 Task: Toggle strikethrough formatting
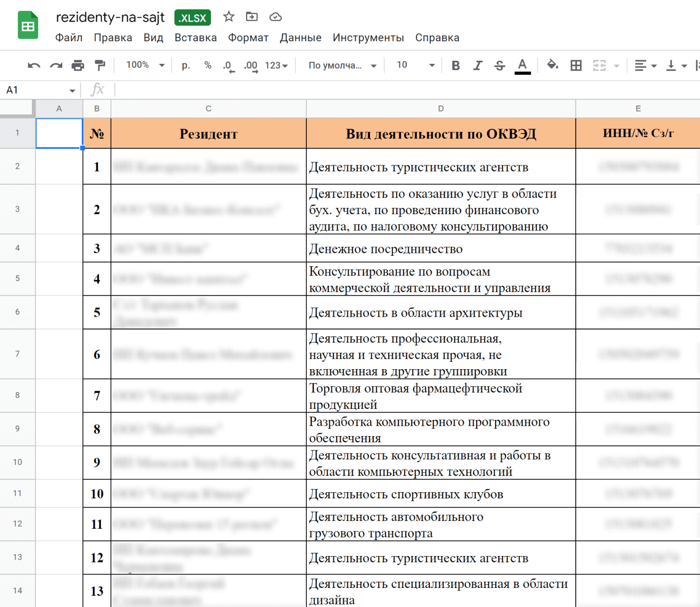click(x=499, y=65)
